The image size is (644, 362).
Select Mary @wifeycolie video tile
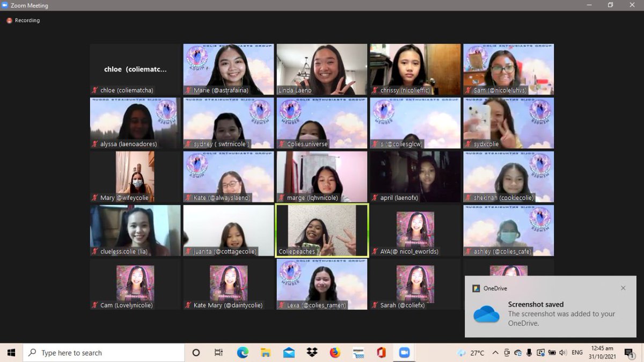136,177
